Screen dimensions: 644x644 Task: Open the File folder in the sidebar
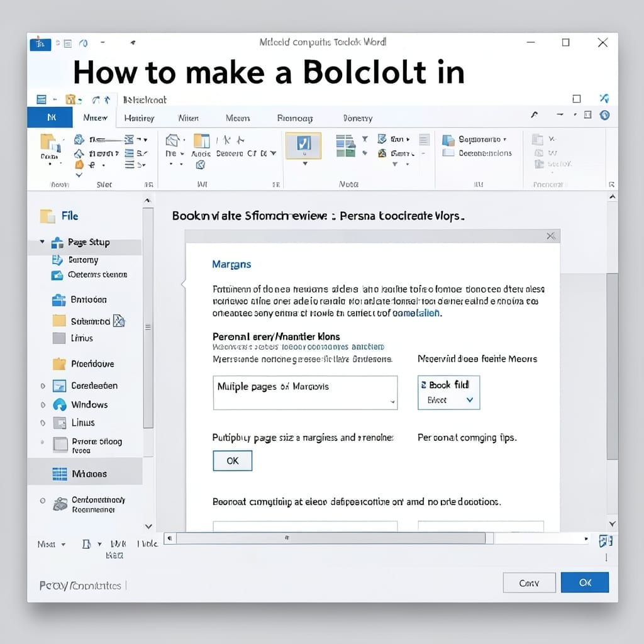59,216
